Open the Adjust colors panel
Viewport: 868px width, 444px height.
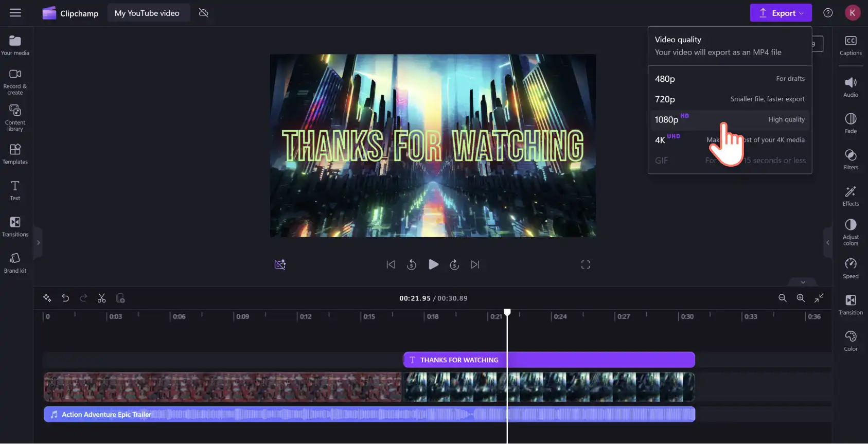point(851,232)
